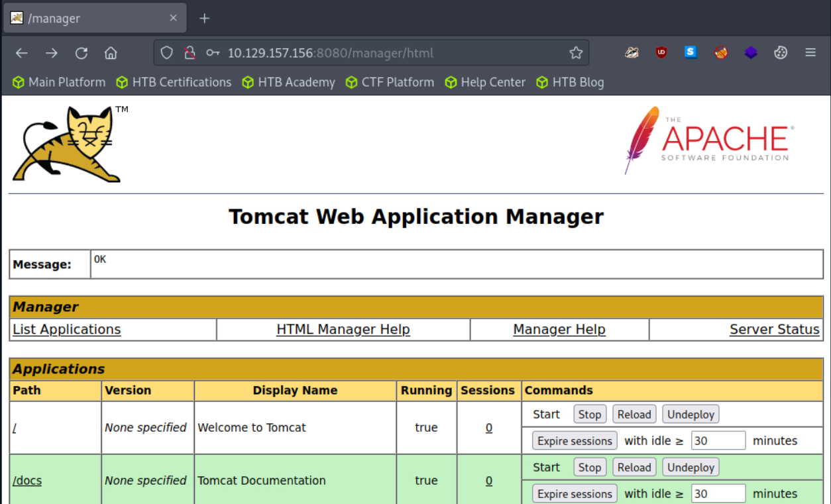The height and width of the screenshot is (504, 831).
Task: Bookmark this page with the star icon
Action: point(576,53)
